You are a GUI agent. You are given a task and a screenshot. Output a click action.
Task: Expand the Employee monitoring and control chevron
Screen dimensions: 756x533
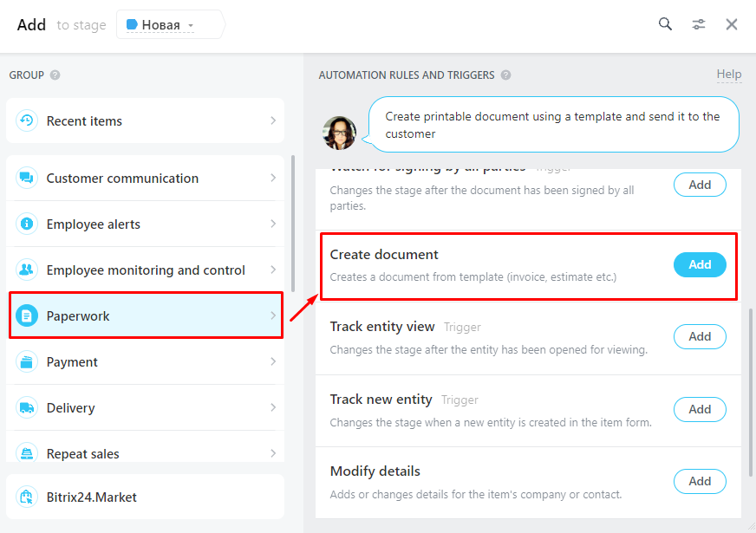273,270
